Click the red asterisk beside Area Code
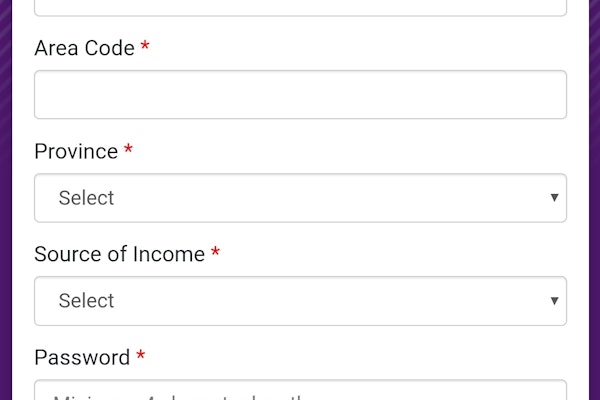Screen dimensions: 600x400 point(145,48)
